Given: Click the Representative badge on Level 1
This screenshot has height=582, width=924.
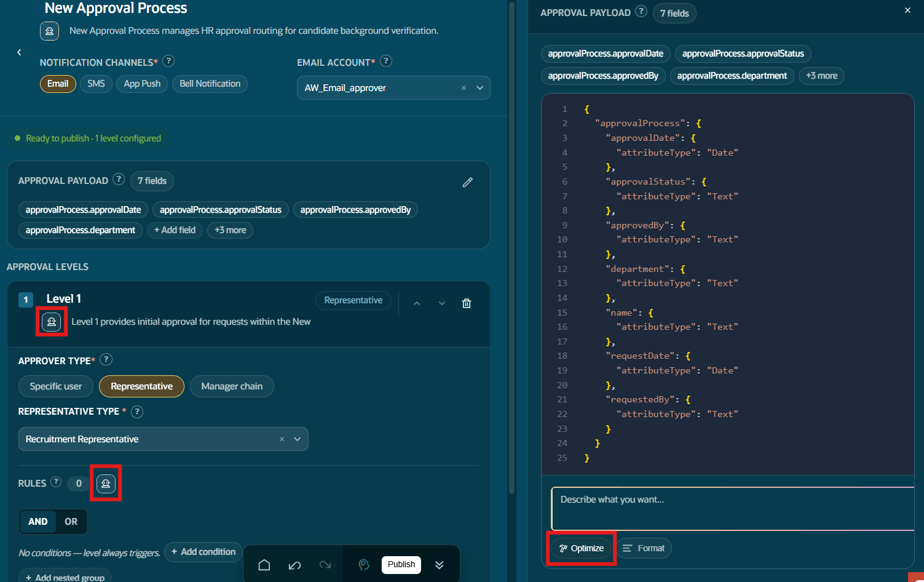Looking at the screenshot, I should pyautogui.click(x=353, y=300).
